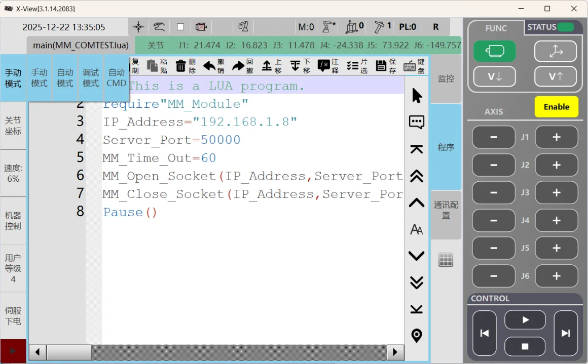
Task: Select 手动模式 manual mode in dropdown list
Action: click(x=40, y=78)
